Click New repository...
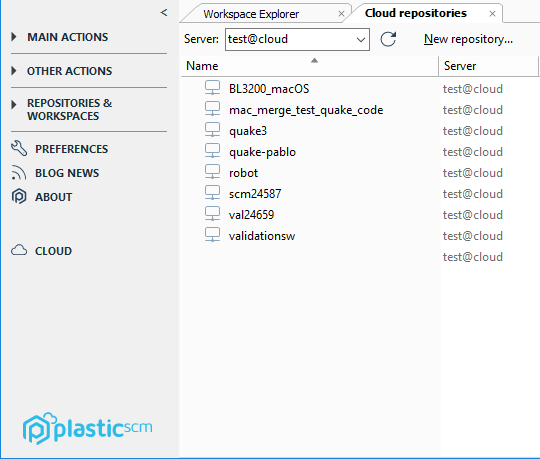Screen dimensions: 540x459 468,39
